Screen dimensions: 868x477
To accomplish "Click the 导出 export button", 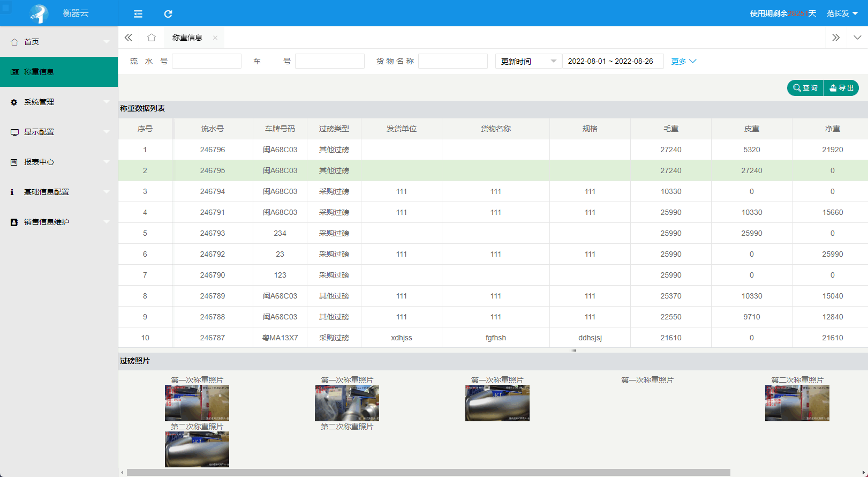I will point(841,88).
